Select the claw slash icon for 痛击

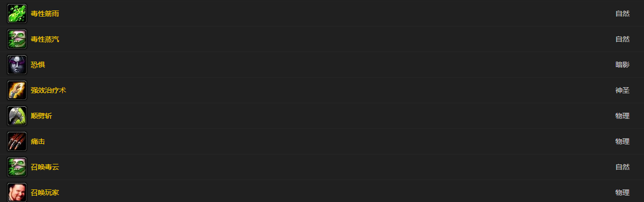click(x=17, y=141)
